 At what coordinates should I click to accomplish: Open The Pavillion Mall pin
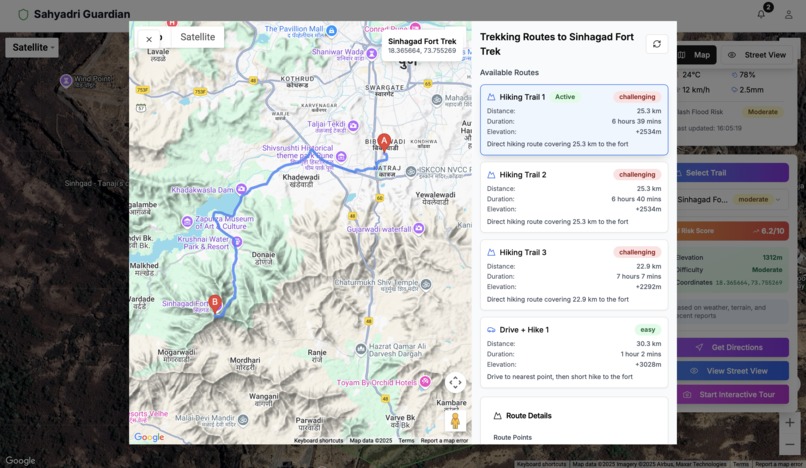tap(332, 31)
